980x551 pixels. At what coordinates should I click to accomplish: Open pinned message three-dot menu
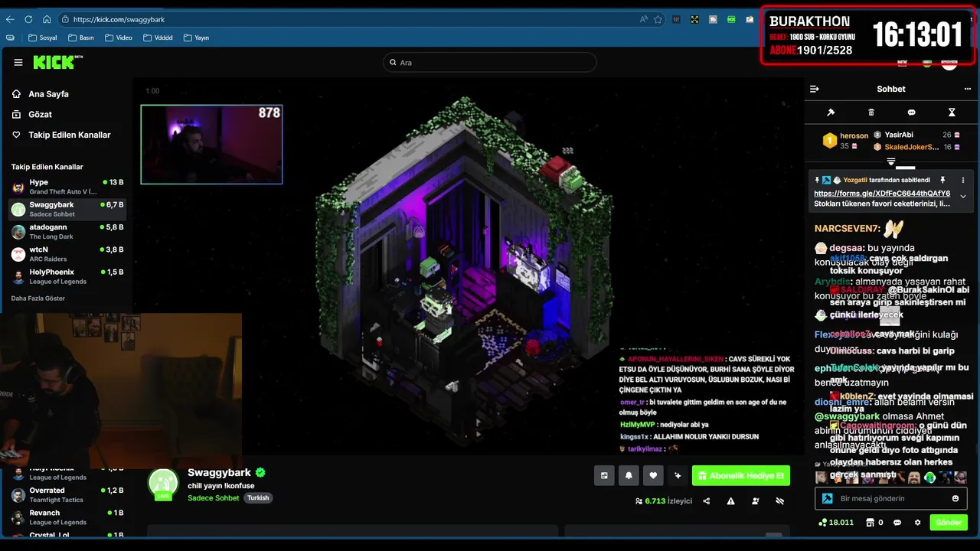(963, 180)
